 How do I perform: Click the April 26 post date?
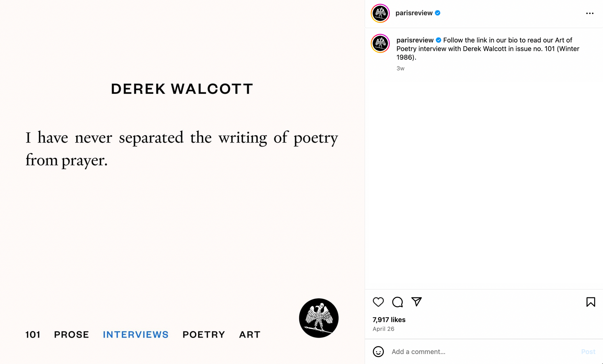click(x=383, y=329)
